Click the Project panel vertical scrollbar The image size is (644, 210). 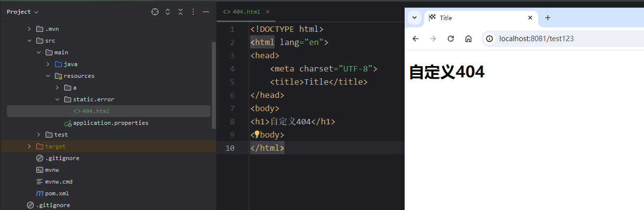[x=213, y=85]
